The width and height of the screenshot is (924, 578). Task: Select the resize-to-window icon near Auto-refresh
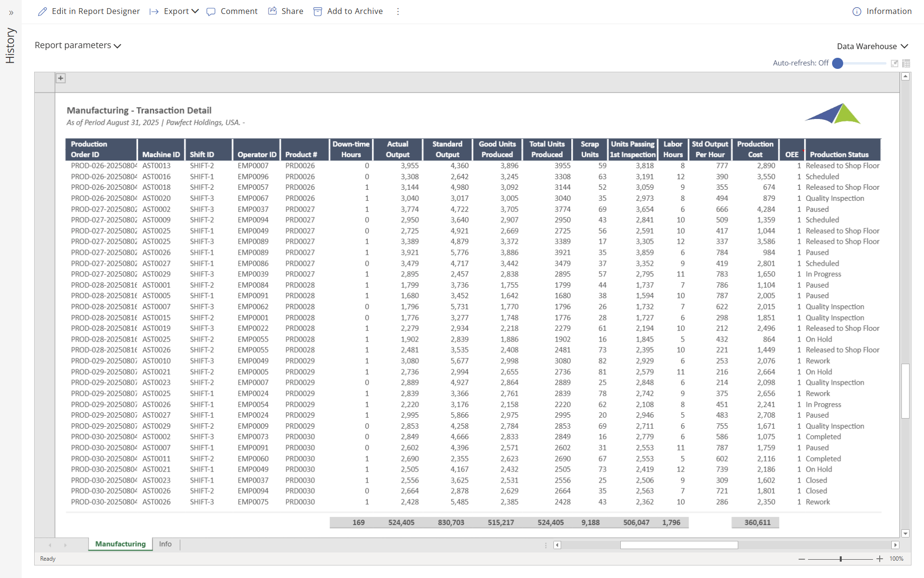click(895, 63)
